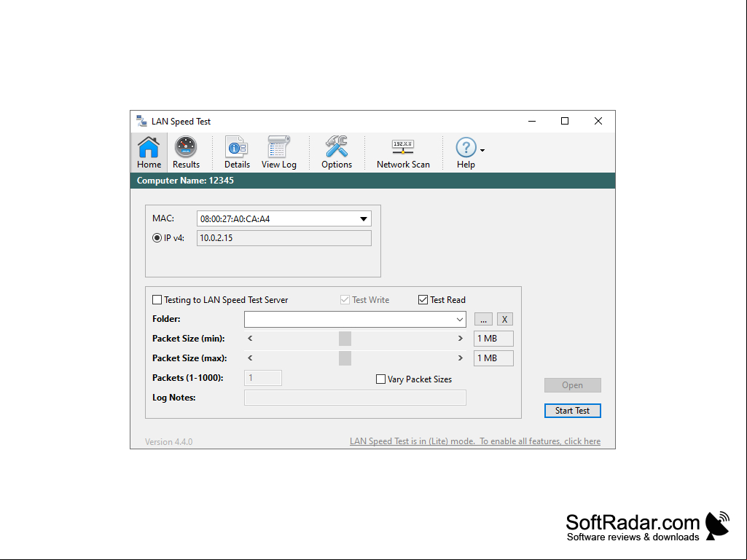Click the Start Test button
This screenshot has width=747, height=560.
(x=573, y=411)
